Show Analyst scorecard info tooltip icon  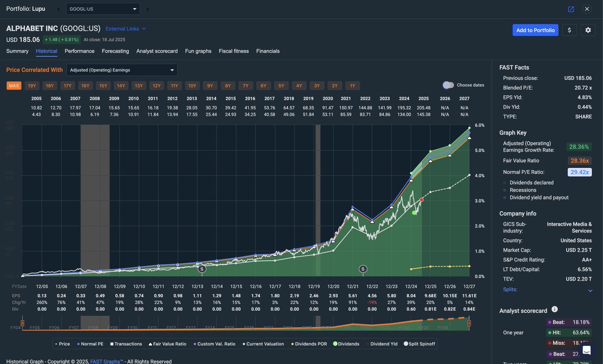point(554,310)
